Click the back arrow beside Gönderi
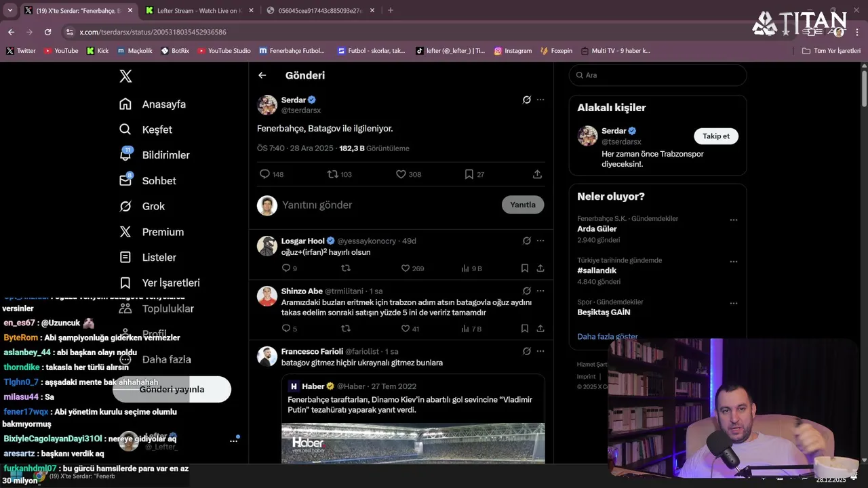 (x=262, y=75)
